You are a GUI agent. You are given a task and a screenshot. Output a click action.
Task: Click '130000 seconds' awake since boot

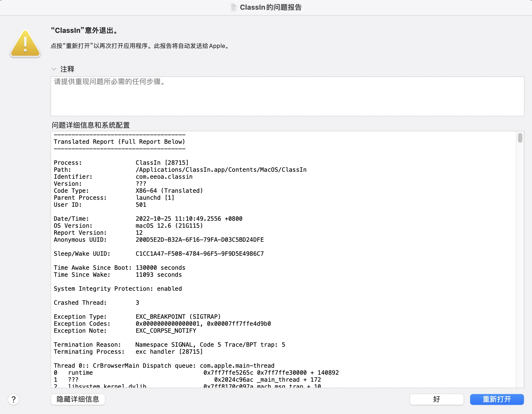pyautogui.click(x=160, y=268)
